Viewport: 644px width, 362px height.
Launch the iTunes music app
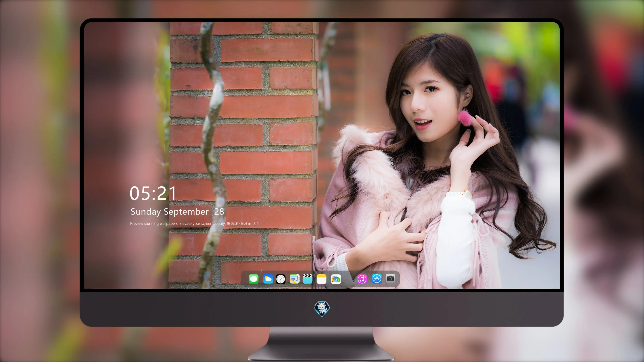pos(362,279)
